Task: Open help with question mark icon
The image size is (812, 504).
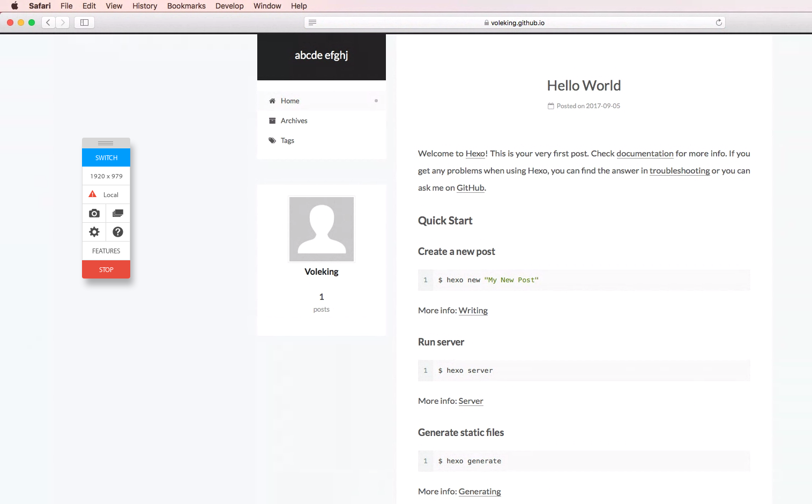Action: 118,232
